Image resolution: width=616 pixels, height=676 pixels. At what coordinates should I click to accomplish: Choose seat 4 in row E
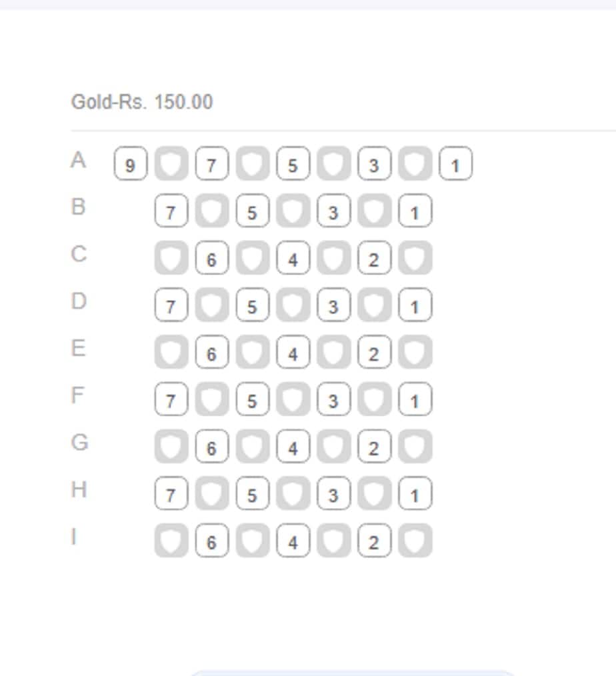click(293, 352)
